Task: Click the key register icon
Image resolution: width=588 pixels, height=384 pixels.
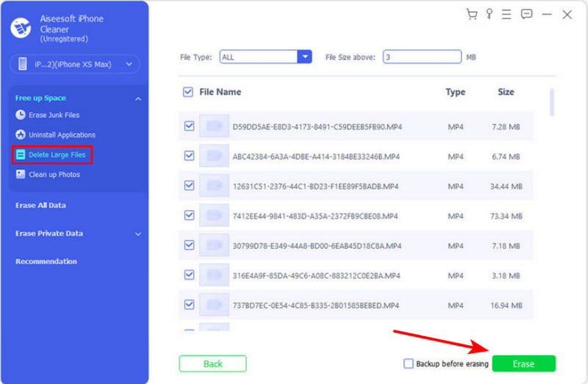Action: (x=490, y=15)
